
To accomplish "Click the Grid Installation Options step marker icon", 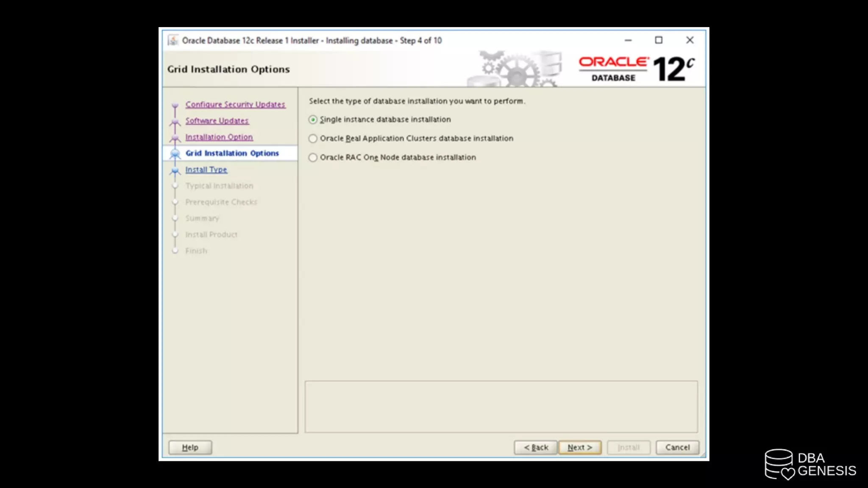I will point(175,154).
